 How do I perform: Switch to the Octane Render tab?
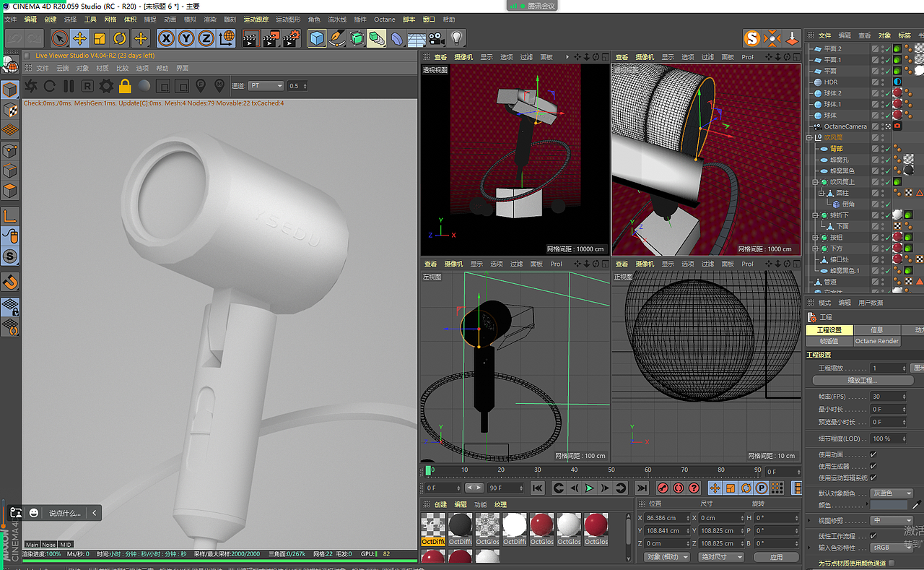point(877,341)
